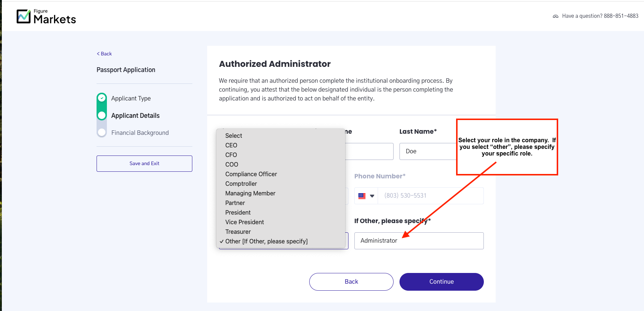Click the Financial Background step circle

pyautogui.click(x=102, y=133)
